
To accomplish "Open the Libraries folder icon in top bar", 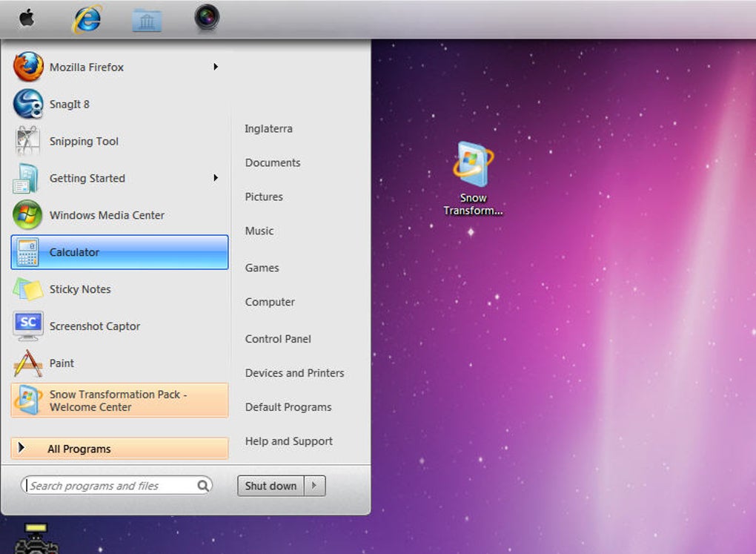I will (147, 20).
